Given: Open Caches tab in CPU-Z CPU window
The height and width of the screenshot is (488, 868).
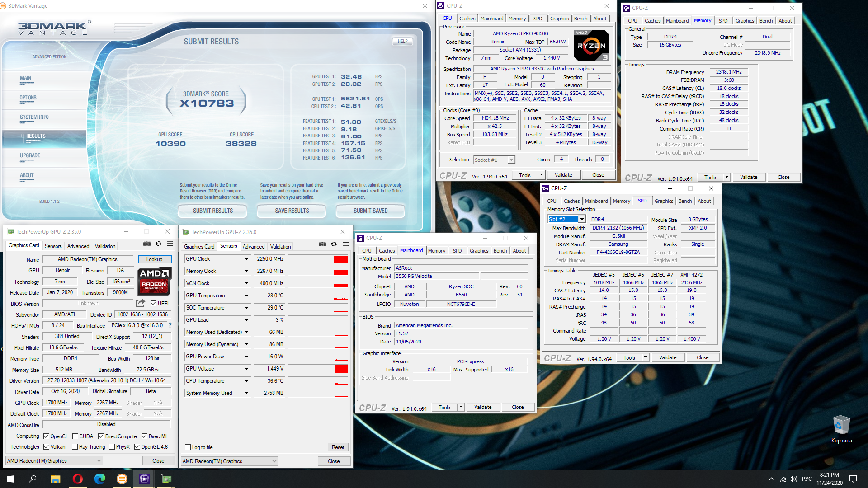Looking at the screenshot, I should click(467, 19).
